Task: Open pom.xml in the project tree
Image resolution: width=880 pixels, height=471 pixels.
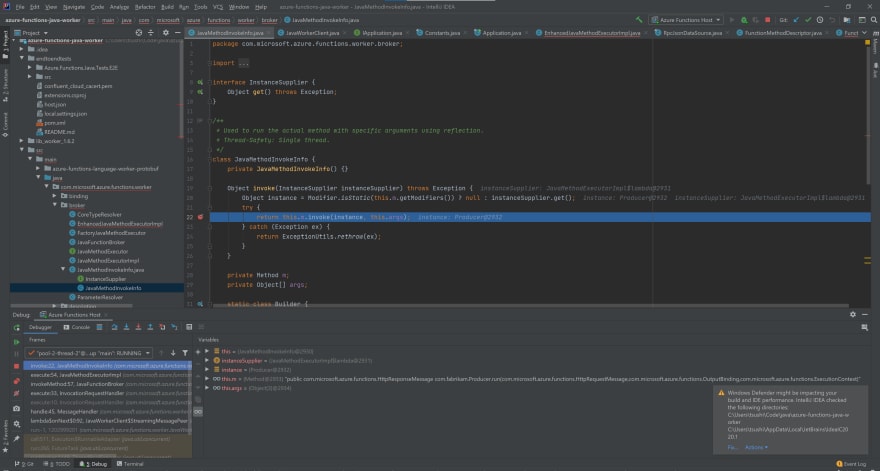Action: coord(49,122)
